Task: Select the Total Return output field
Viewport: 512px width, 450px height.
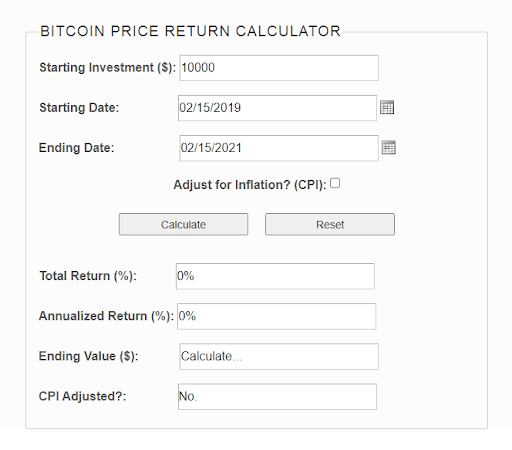Action: (275, 276)
